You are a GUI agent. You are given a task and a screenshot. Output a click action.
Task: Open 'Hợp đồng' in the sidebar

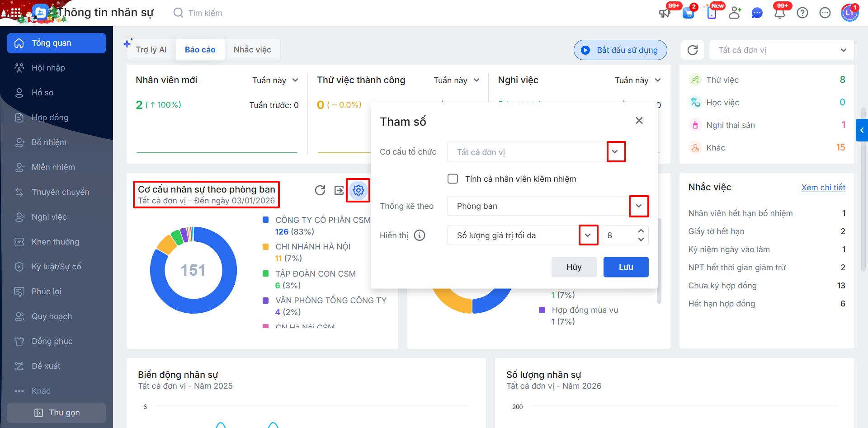(x=50, y=118)
